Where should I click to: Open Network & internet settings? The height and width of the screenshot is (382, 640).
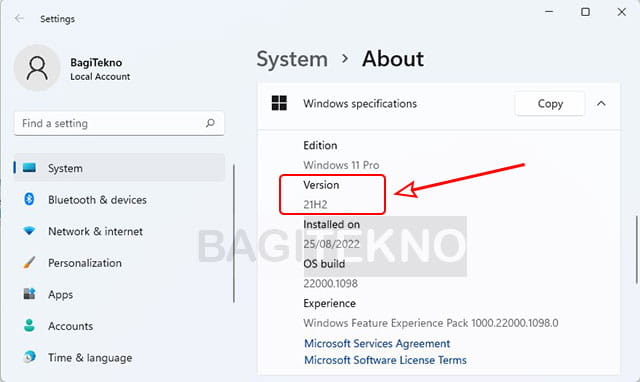tap(119, 231)
